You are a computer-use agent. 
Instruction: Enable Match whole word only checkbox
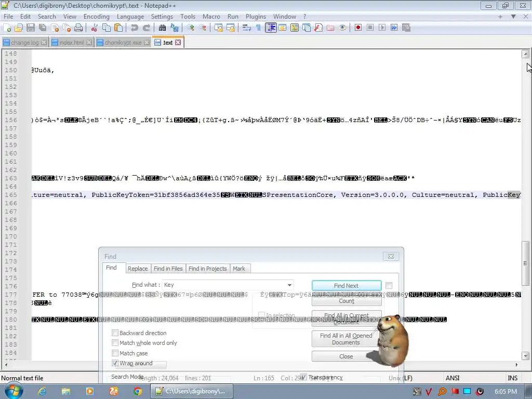pos(115,343)
